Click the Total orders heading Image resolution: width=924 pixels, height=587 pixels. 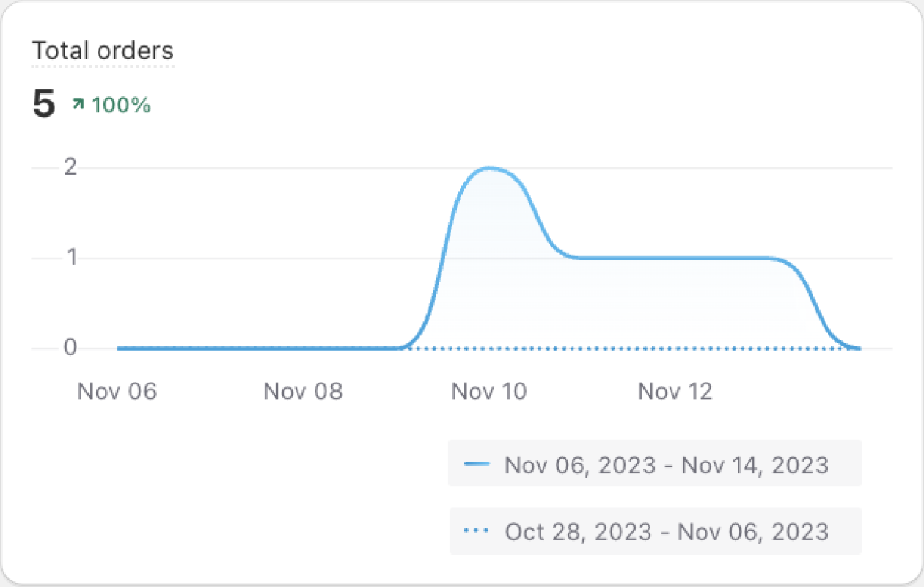pyautogui.click(x=103, y=51)
